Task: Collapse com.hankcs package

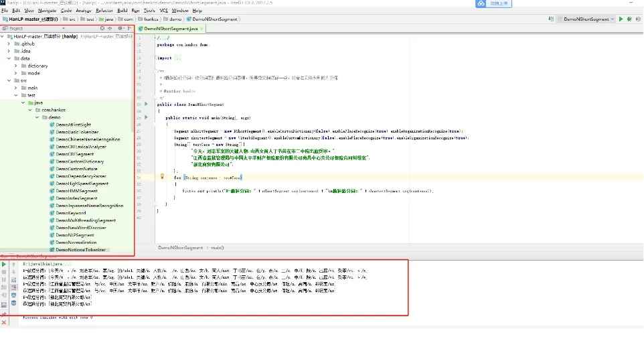Action: 30,110
